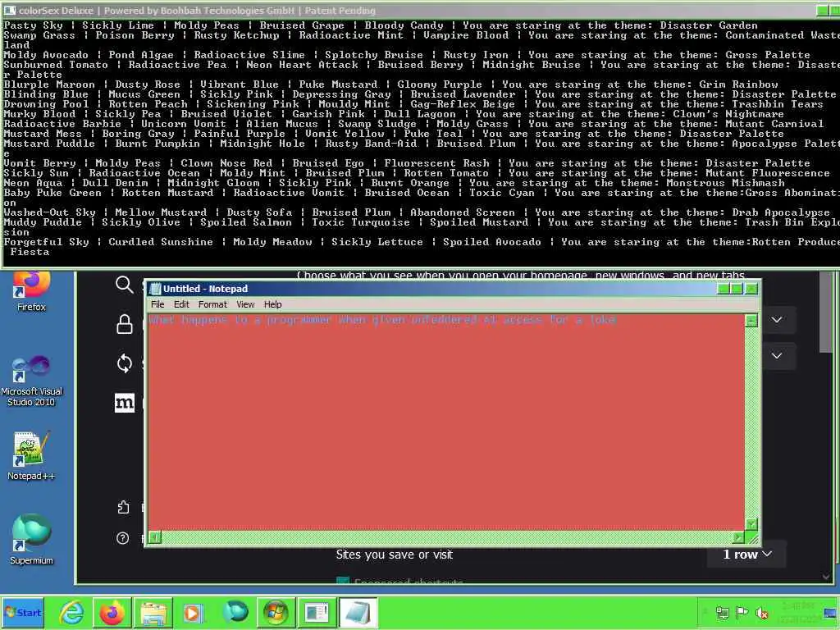Screen dimensions: 840x630
Task: Click the Show desktop button on the taskbar
Action: [830, 613]
